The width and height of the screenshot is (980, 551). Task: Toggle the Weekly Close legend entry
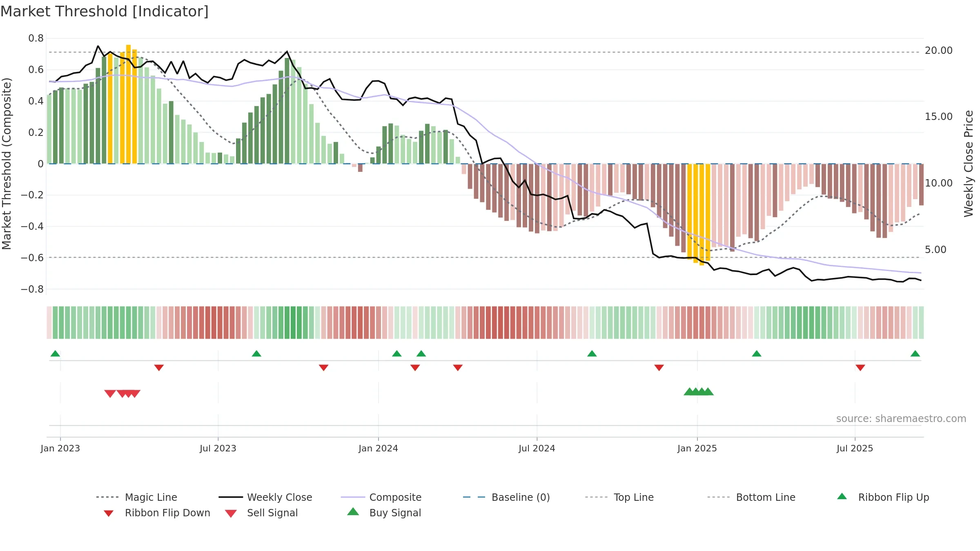click(265, 497)
